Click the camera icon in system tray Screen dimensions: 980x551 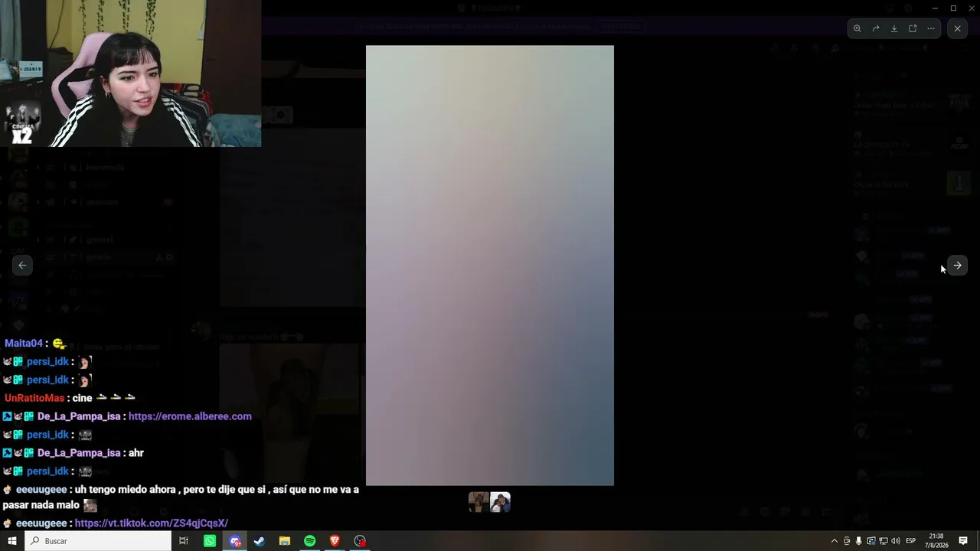(x=847, y=541)
